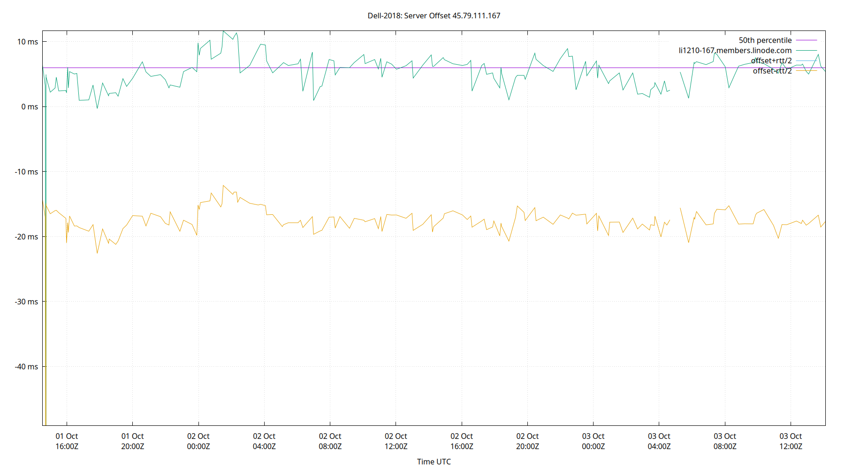The height and width of the screenshot is (469, 868).
Task: Click the 03 Oct 00:00Z axis label
Action: point(593,441)
